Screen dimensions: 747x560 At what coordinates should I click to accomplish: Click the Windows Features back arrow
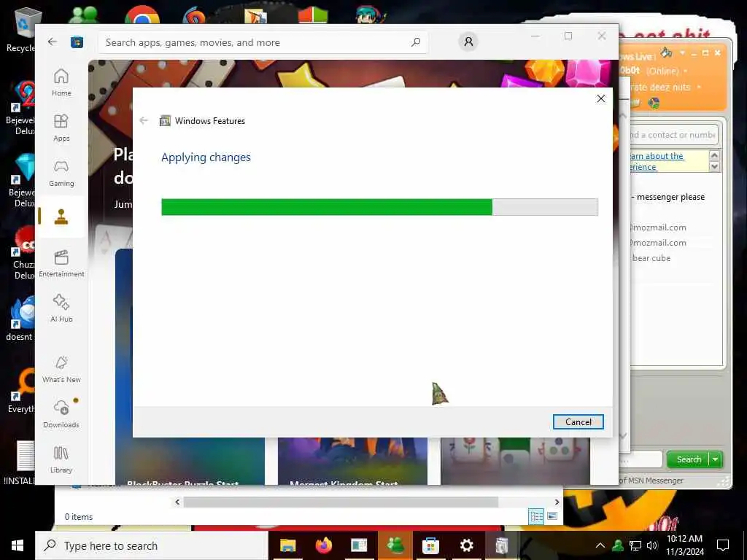coord(144,120)
